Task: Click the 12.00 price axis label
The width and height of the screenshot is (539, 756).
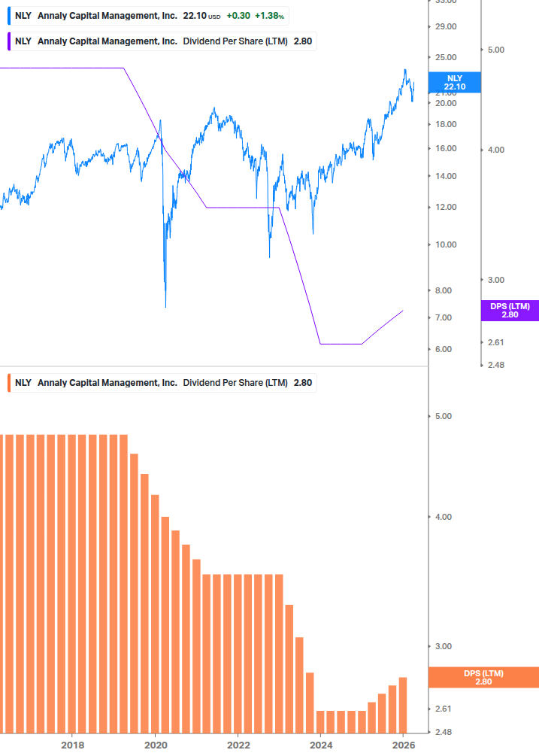Action: pyautogui.click(x=446, y=208)
